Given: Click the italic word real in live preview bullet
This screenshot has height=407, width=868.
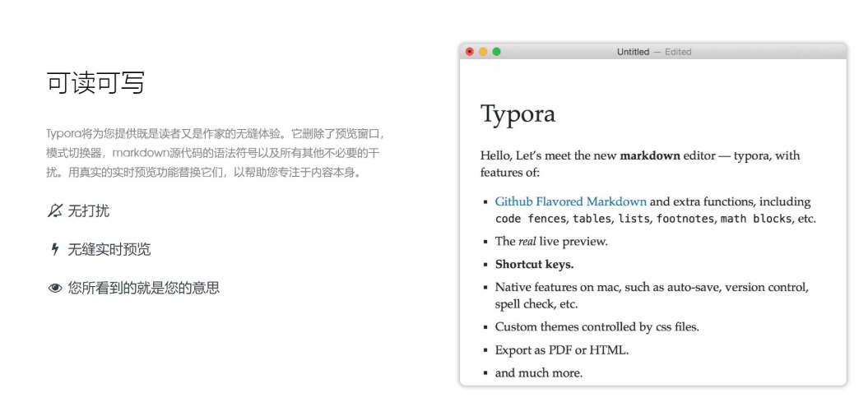Looking at the screenshot, I should tap(527, 242).
